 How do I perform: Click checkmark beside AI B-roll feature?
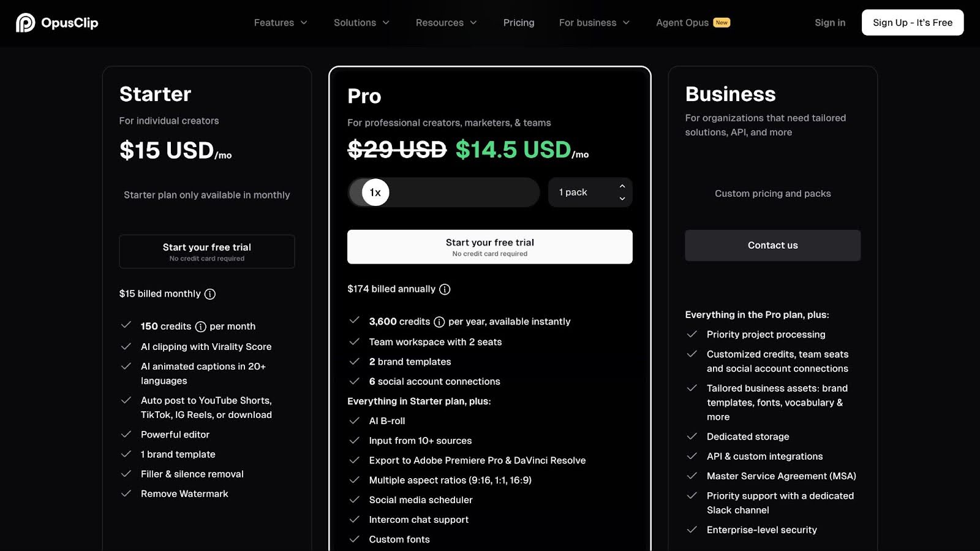pos(354,420)
